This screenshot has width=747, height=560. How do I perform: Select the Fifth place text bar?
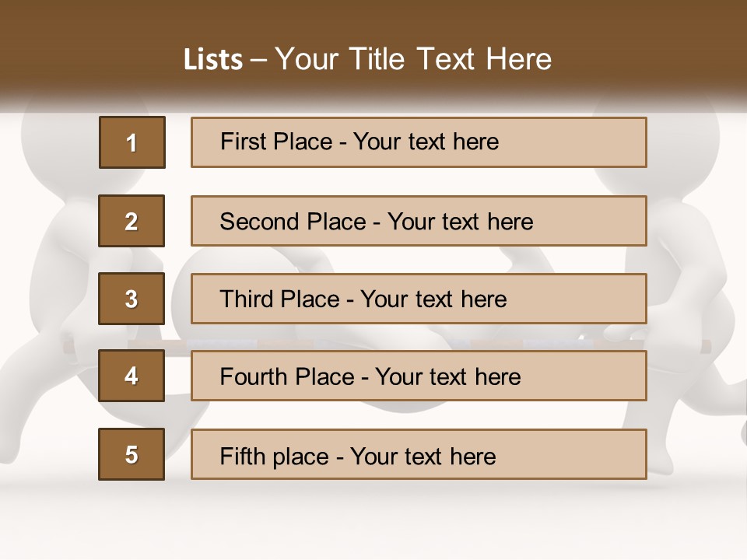pos(419,454)
